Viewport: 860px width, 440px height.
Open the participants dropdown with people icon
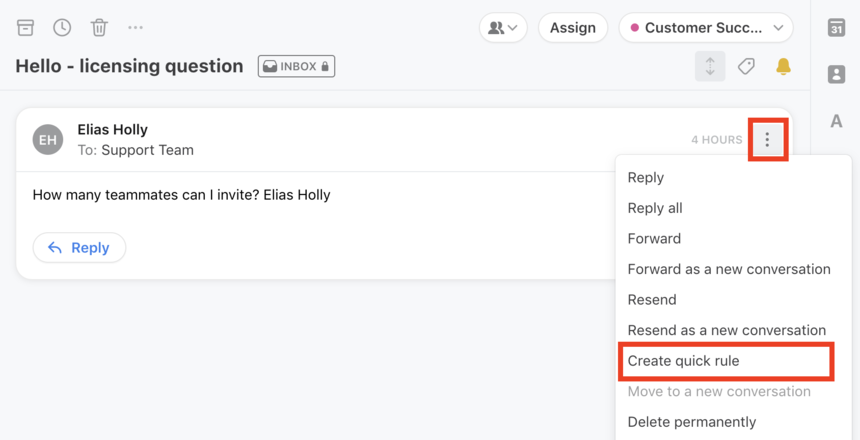(x=503, y=27)
